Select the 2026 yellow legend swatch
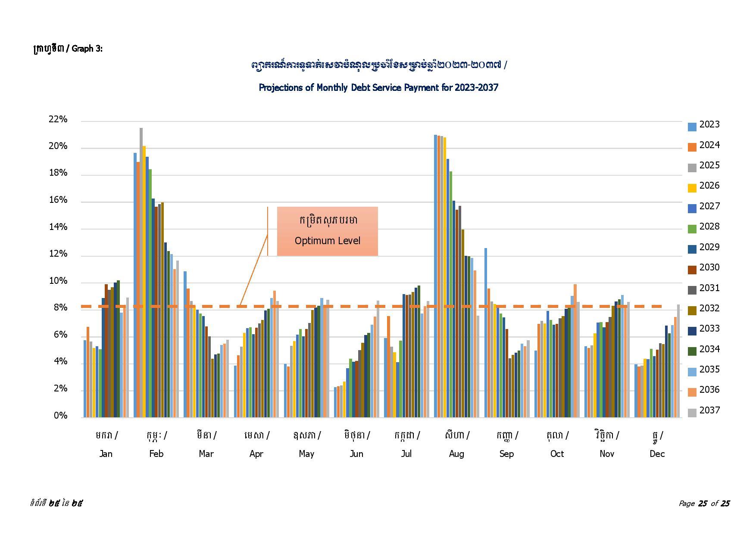This screenshot has height=534, width=756. (692, 188)
